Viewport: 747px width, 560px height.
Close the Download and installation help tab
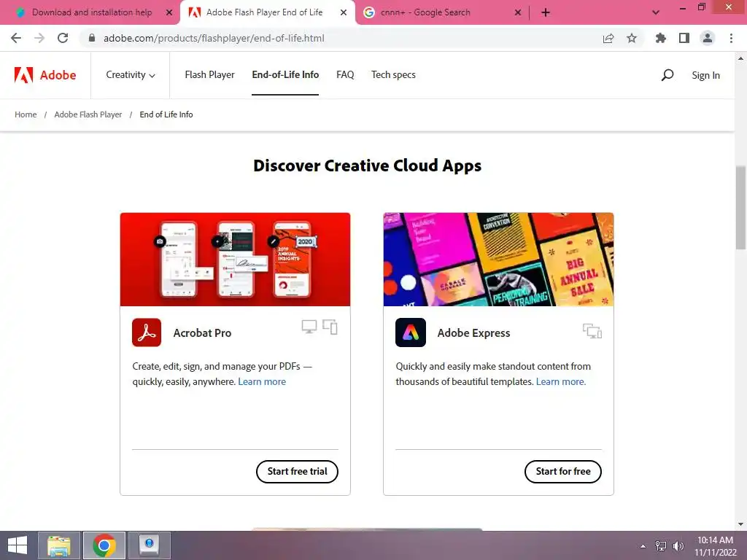click(169, 12)
